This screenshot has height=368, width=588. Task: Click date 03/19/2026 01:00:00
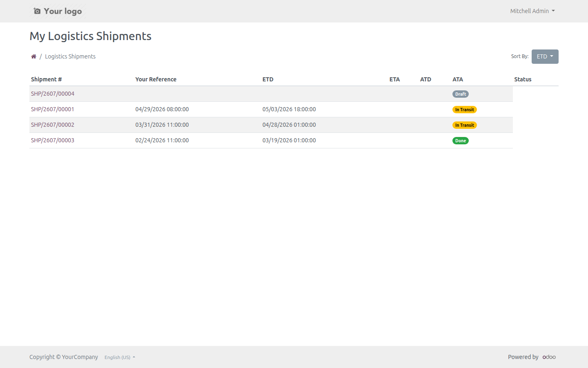[289, 140]
